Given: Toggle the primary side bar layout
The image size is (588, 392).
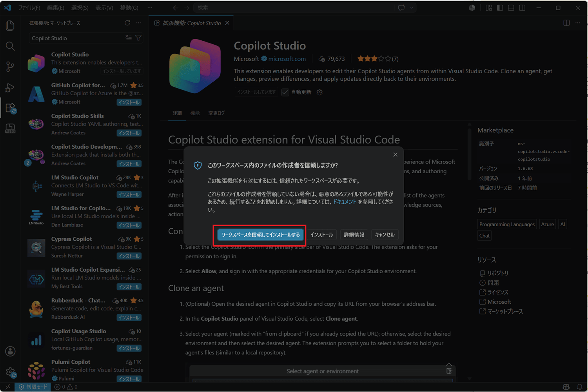Looking at the screenshot, I should point(500,8).
